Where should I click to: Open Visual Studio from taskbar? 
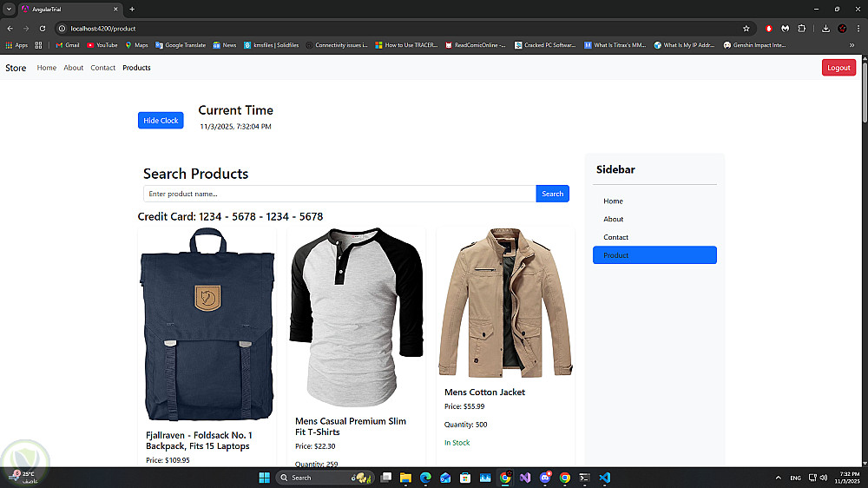[x=525, y=478]
